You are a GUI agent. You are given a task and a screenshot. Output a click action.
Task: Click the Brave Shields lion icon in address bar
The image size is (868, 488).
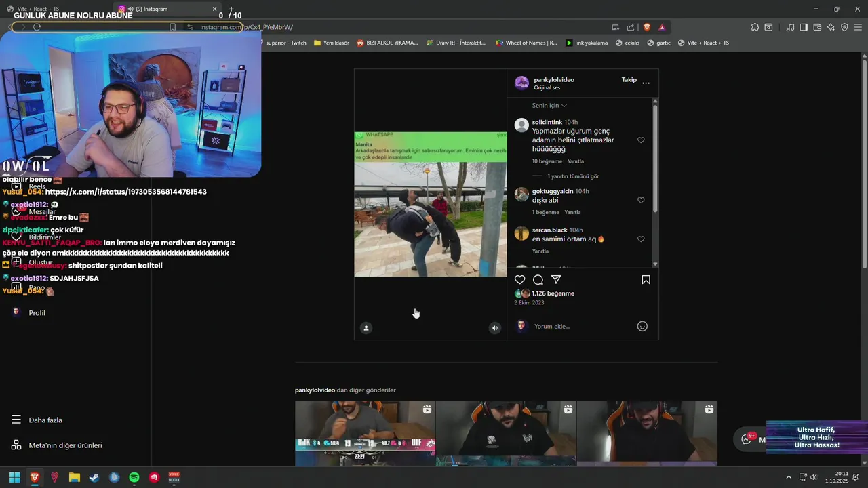click(x=646, y=27)
